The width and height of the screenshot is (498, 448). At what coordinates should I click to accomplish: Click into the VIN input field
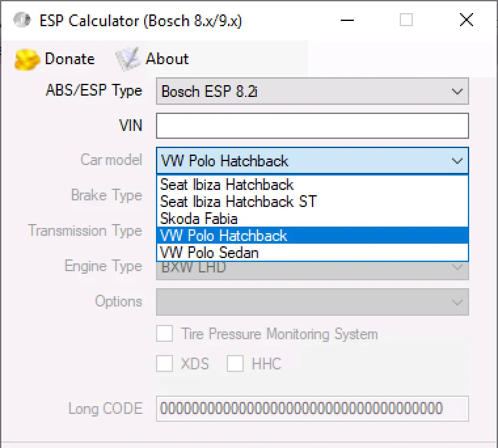(312, 126)
